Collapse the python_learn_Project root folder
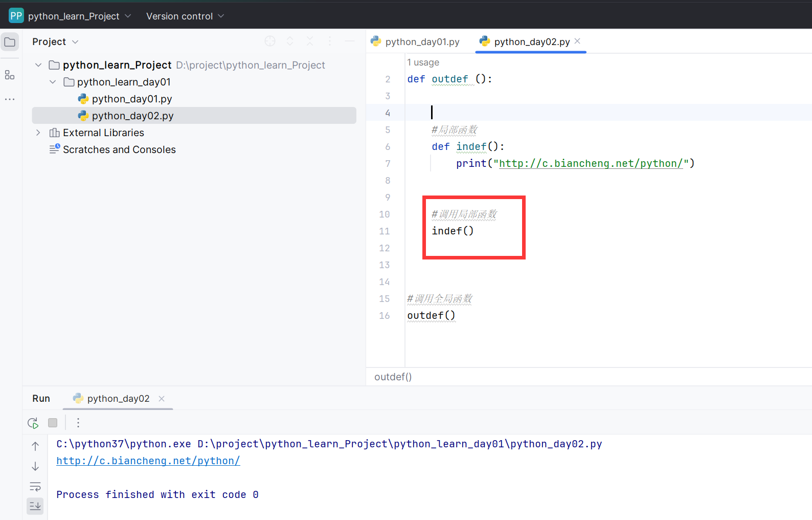 38,65
